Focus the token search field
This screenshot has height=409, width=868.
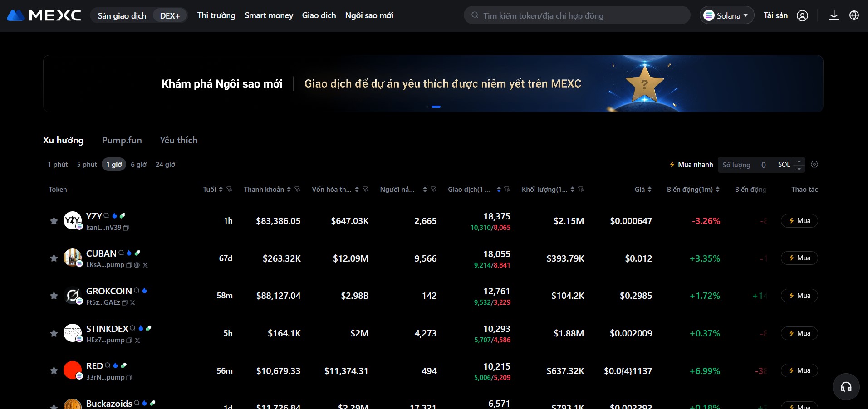(577, 15)
